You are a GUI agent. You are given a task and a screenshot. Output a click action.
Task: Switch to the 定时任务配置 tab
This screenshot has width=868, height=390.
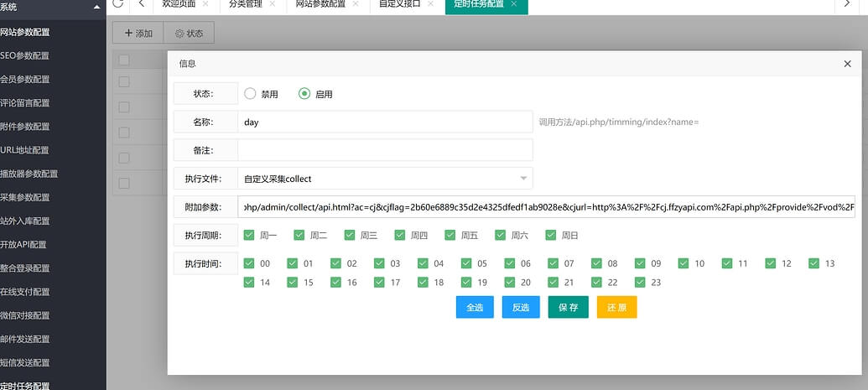pyautogui.click(x=478, y=4)
